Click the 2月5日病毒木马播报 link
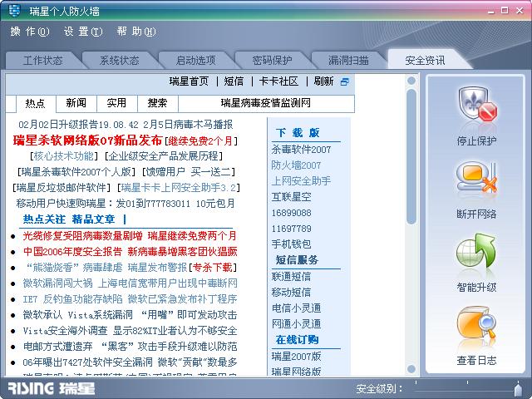The image size is (532, 399). tap(188, 125)
